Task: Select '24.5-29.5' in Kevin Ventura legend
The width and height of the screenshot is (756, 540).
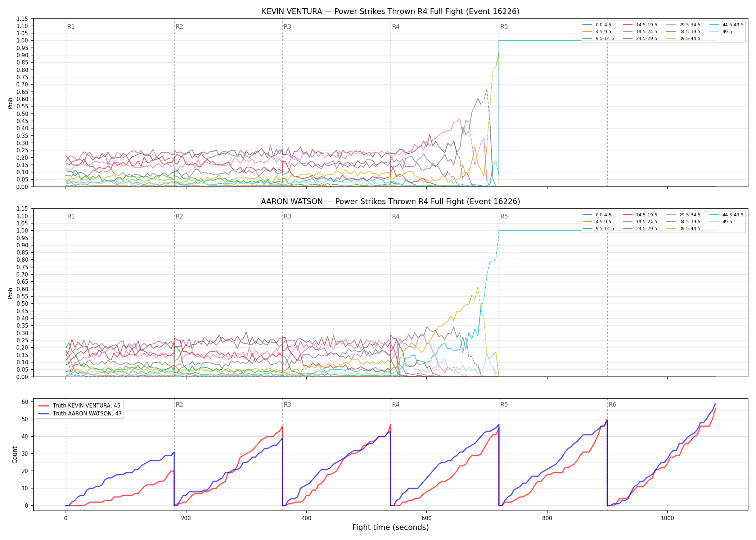Action: click(x=640, y=39)
